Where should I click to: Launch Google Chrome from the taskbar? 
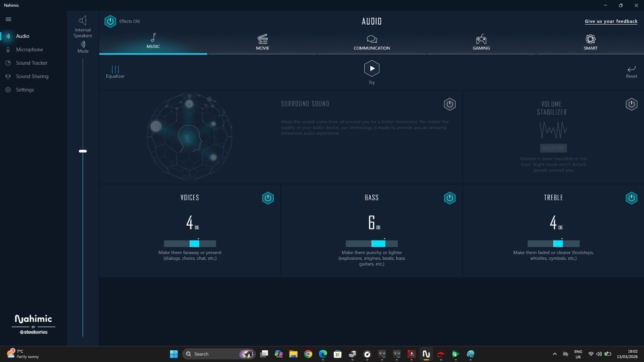coord(308,354)
